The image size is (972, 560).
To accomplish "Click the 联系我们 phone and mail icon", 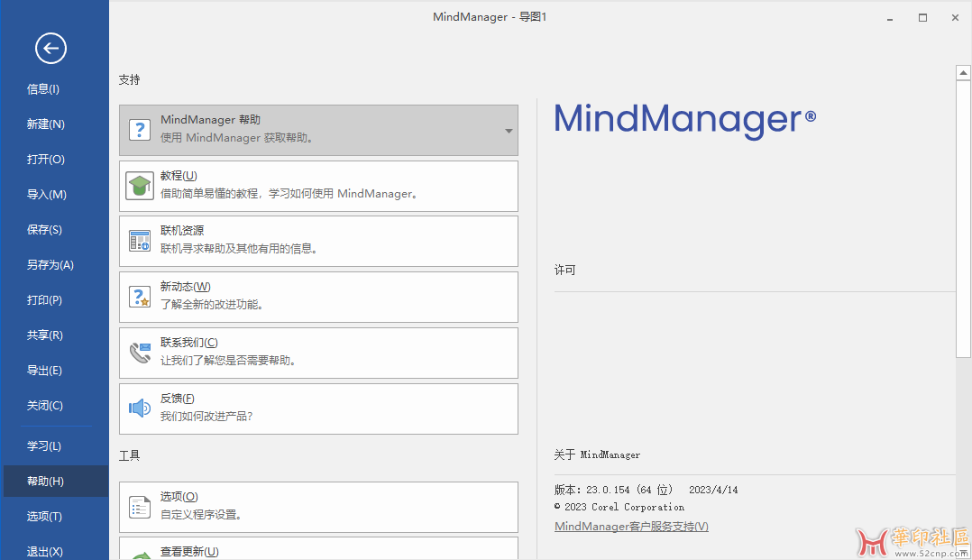I will pos(140,353).
